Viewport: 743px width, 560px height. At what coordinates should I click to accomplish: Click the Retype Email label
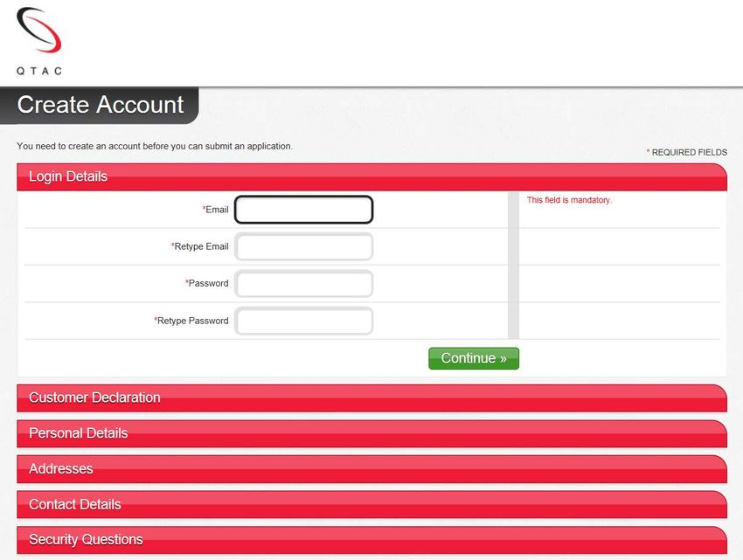pyautogui.click(x=199, y=246)
